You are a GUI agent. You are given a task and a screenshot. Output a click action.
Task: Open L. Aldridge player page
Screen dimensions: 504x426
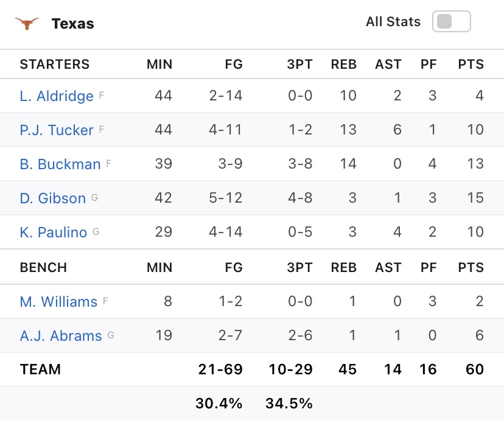click(57, 96)
